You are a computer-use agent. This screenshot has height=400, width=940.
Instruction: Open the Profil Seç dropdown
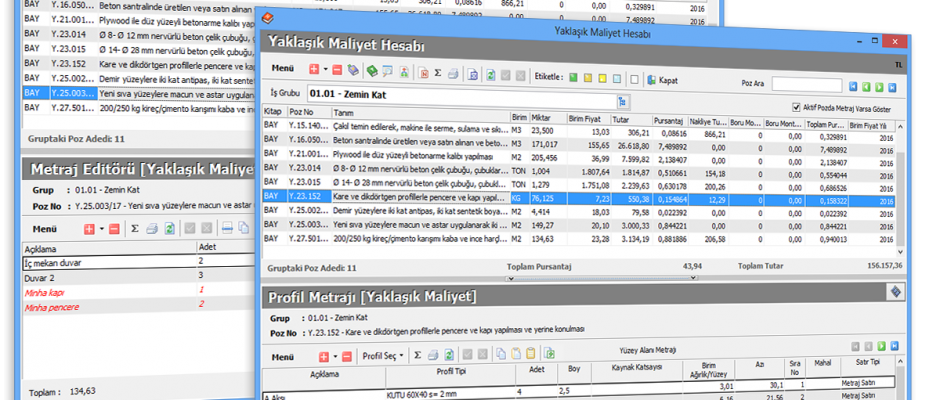point(382,355)
